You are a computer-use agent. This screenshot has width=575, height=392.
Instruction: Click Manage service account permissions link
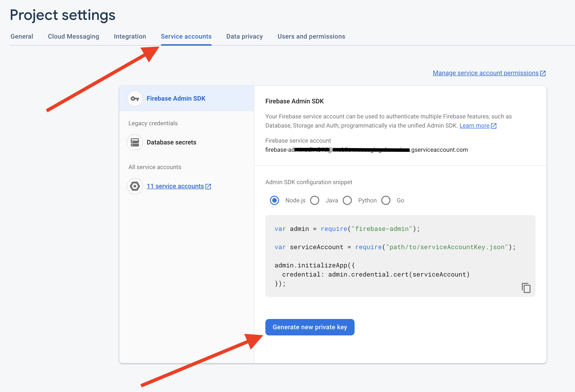click(x=486, y=73)
